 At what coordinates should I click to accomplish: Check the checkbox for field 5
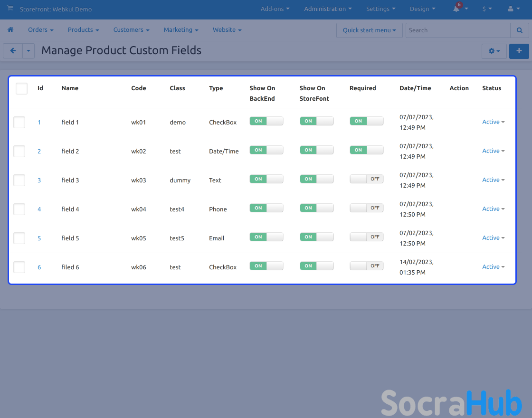19,238
